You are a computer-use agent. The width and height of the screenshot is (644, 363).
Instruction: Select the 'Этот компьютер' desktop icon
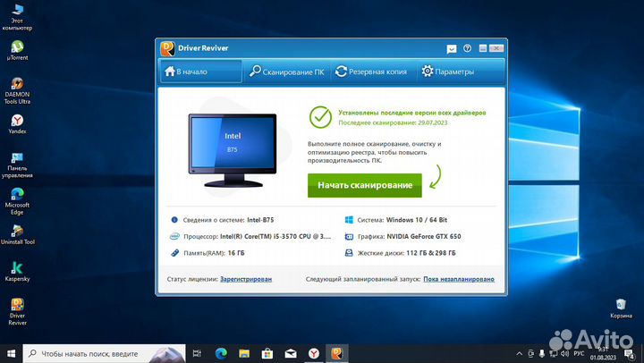coord(17,17)
